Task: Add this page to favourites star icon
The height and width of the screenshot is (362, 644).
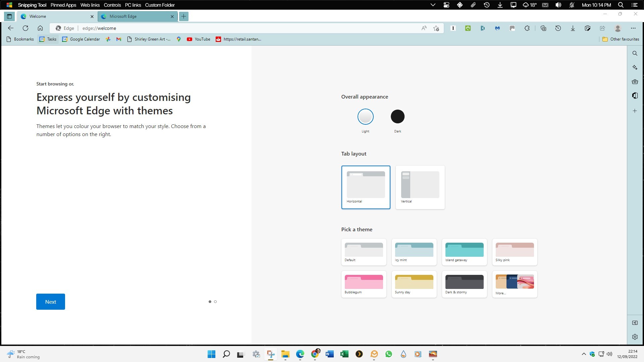Action: click(436, 28)
